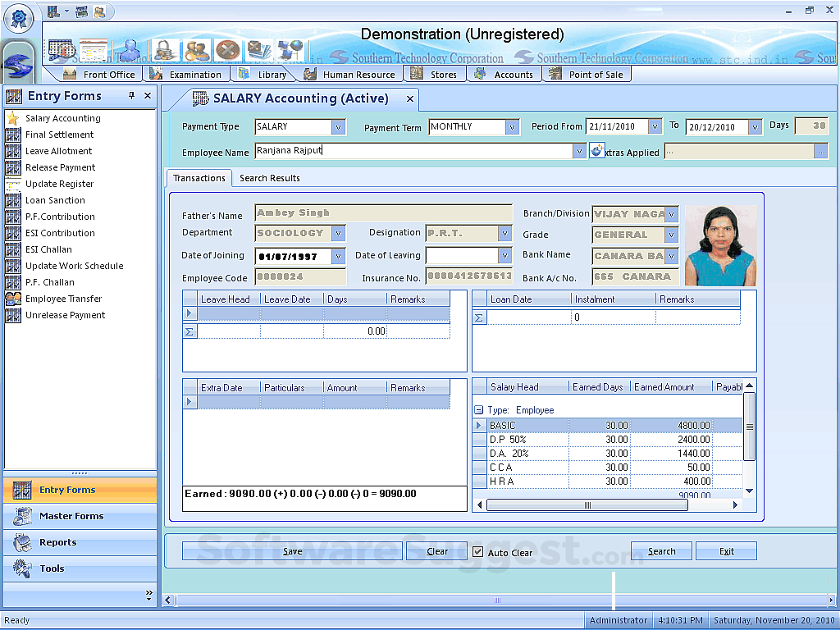Click the globe and computers toolbar icon

(290, 50)
